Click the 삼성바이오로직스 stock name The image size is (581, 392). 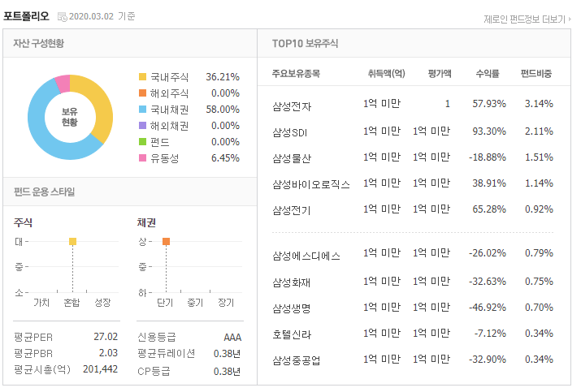click(x=311, y=184)
